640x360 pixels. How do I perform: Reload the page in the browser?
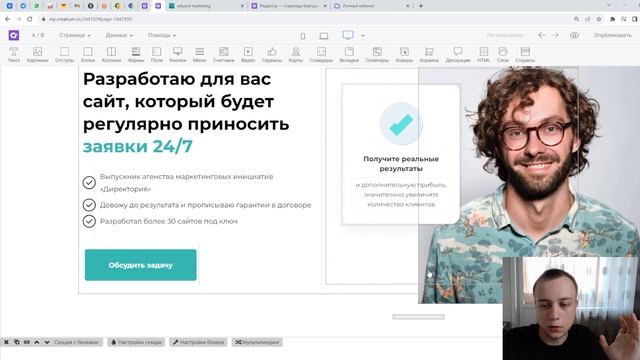(29, 19)
